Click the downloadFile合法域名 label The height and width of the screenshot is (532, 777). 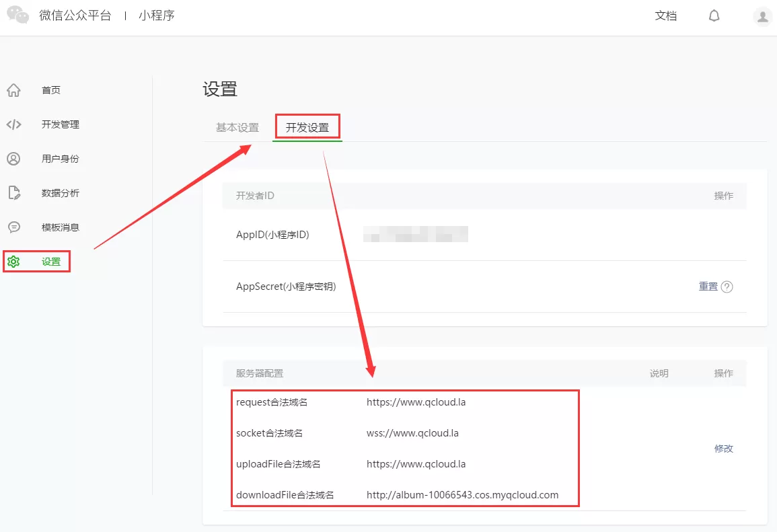point(285,495)
